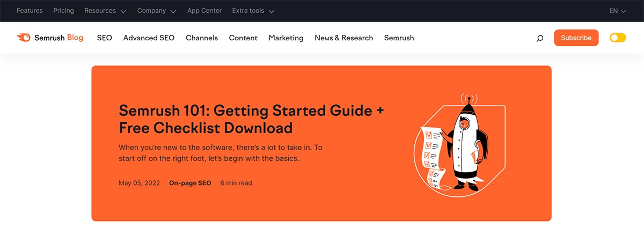The image size is (644, 228).
Task: Open App Center in top bar
Action: coord(204,11)
